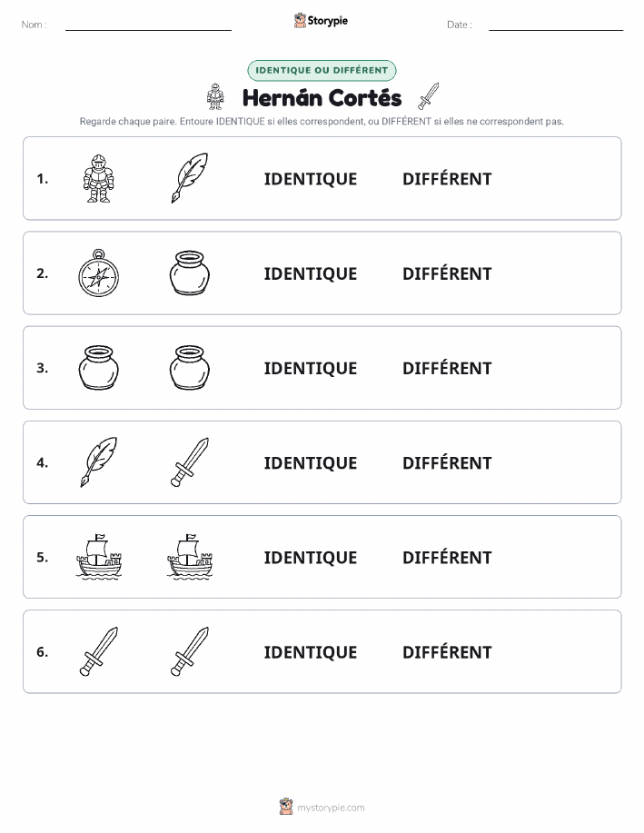Click the compass icon in row 2
This screenshot has height=833, width=644.
(x=99, y=273)
